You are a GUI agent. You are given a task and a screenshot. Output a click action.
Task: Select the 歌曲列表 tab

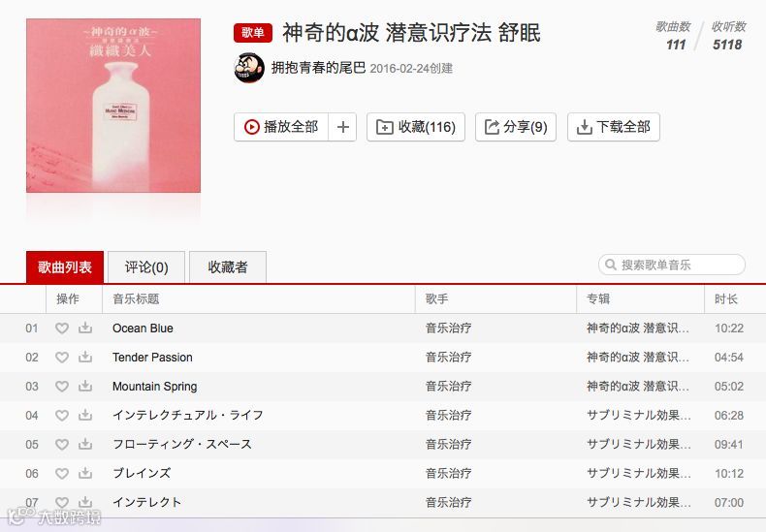[x=65, y=267]
